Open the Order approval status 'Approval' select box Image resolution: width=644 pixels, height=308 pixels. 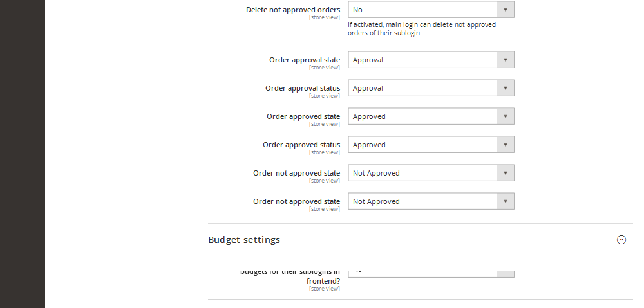click(x=431, y=88)
